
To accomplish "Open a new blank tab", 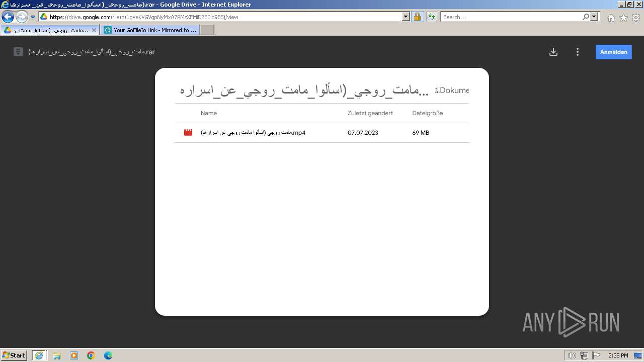I will click(x=207, y=30).
